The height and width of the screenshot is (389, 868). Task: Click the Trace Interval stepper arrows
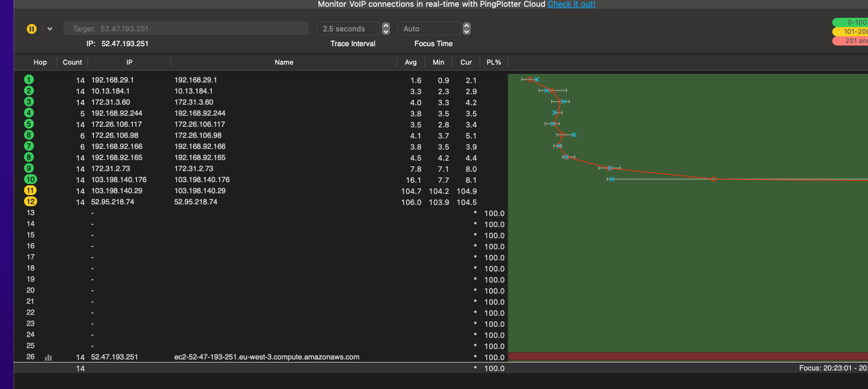pyautogui.click(x=386, y=29)
